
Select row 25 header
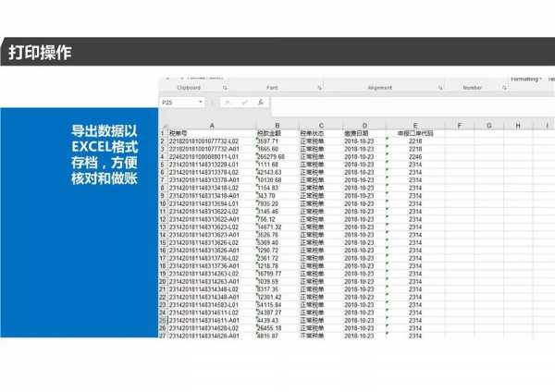coord(162,318)
